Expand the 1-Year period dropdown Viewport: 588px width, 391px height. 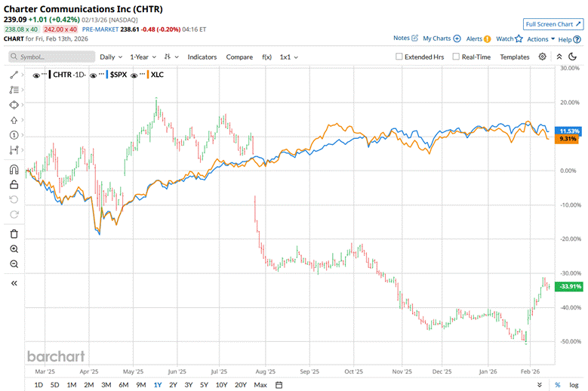pos(143,57)
